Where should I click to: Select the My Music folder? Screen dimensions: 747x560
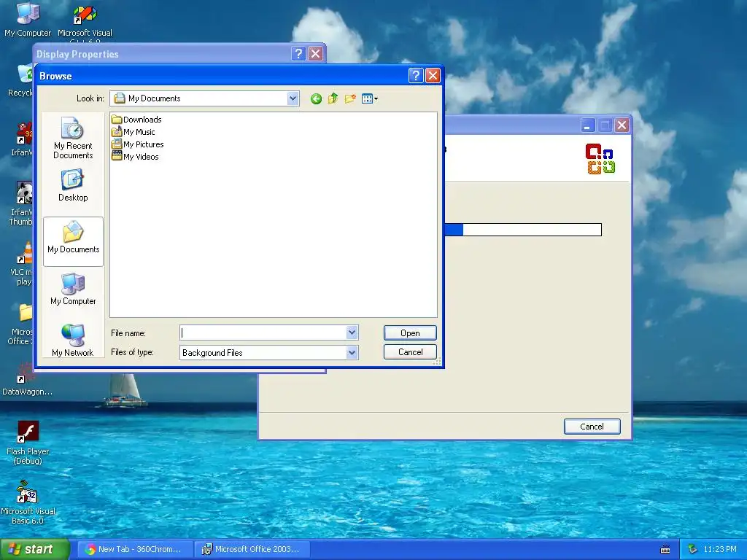[133, 132]
